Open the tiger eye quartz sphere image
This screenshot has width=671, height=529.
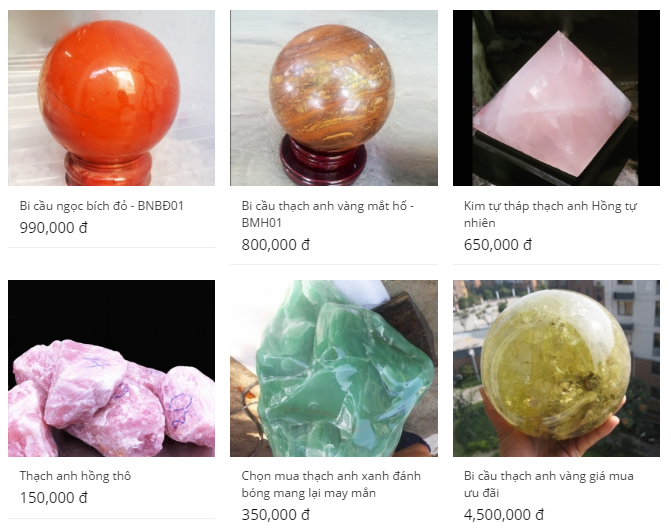click(334, 98)
